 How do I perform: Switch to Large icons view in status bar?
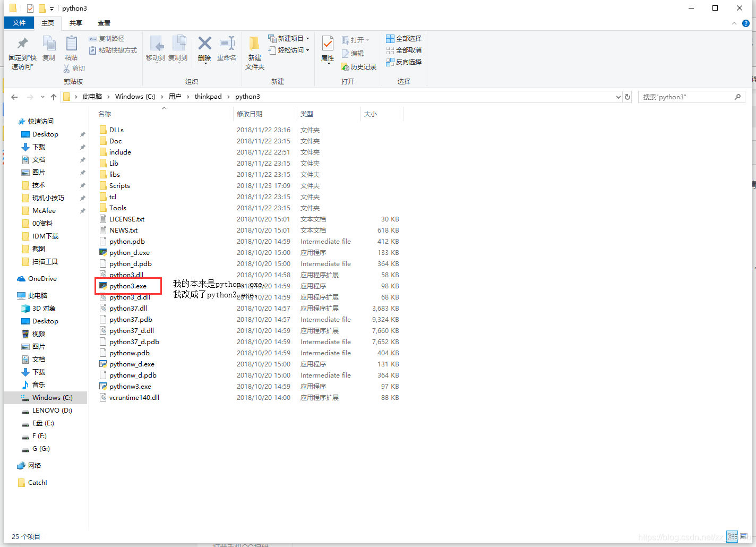pos(744,536)
